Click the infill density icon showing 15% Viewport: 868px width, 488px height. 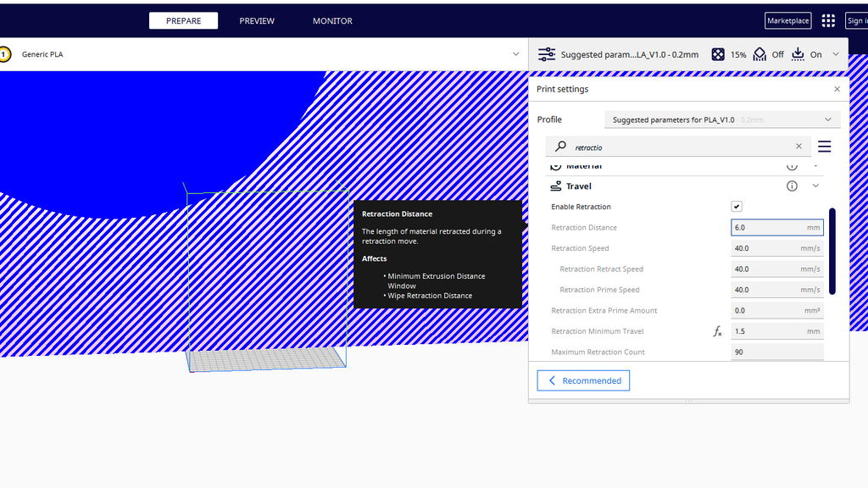point(718,54)
